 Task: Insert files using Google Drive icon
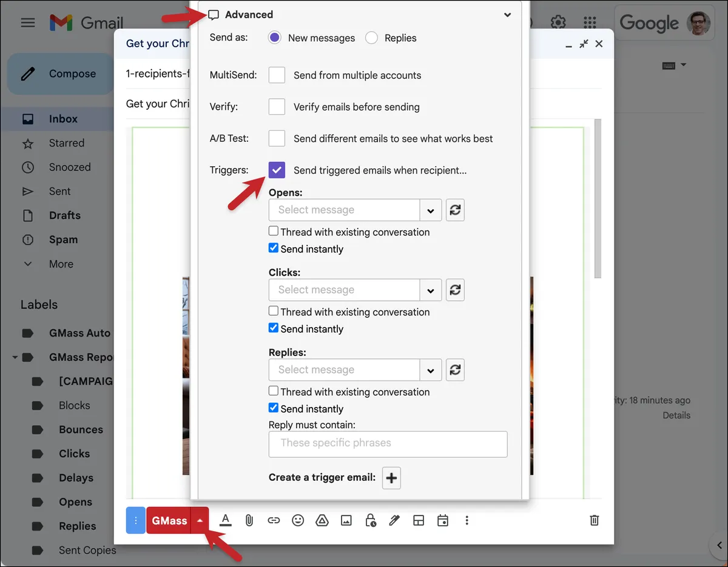[x=322, y=520]
